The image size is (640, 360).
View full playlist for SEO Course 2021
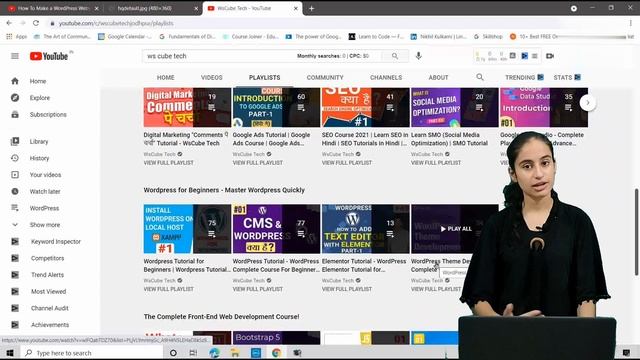[347, 163]
